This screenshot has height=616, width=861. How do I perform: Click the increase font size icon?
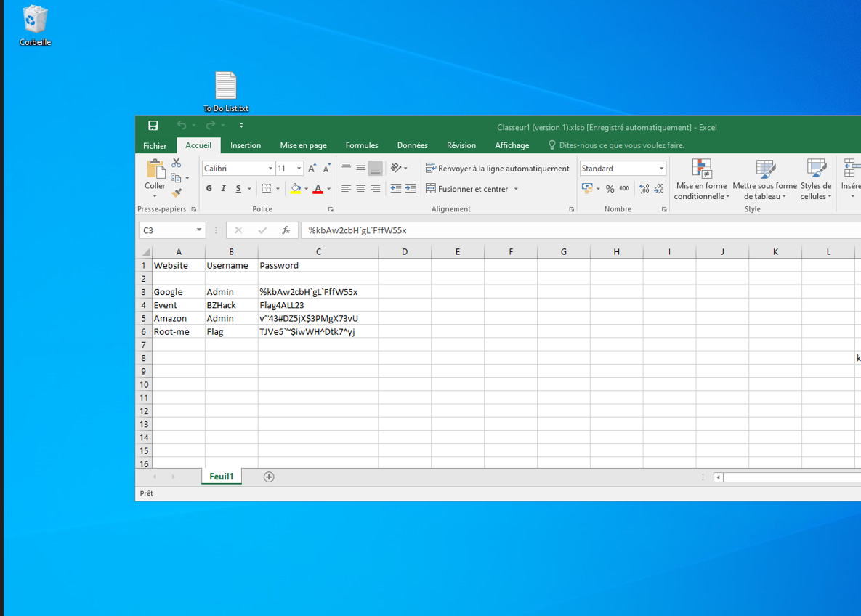tap(312, 169)
